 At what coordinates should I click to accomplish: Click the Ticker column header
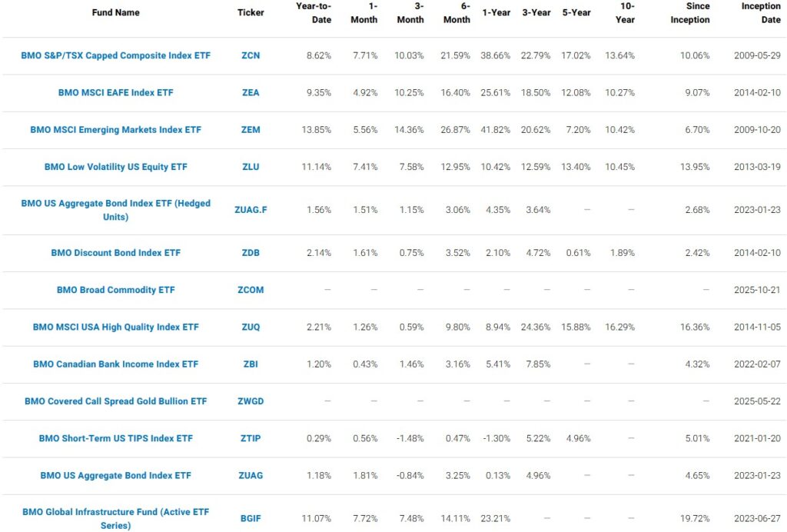point(251,12)
